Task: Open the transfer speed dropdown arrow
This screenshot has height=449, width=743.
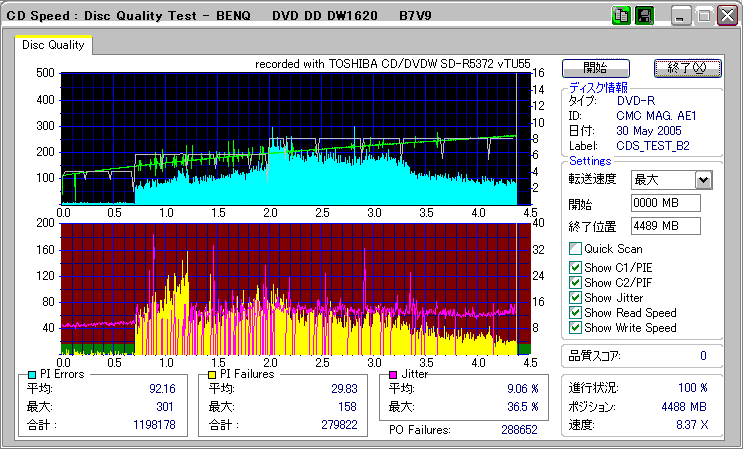Action: (x=703, y=180)
